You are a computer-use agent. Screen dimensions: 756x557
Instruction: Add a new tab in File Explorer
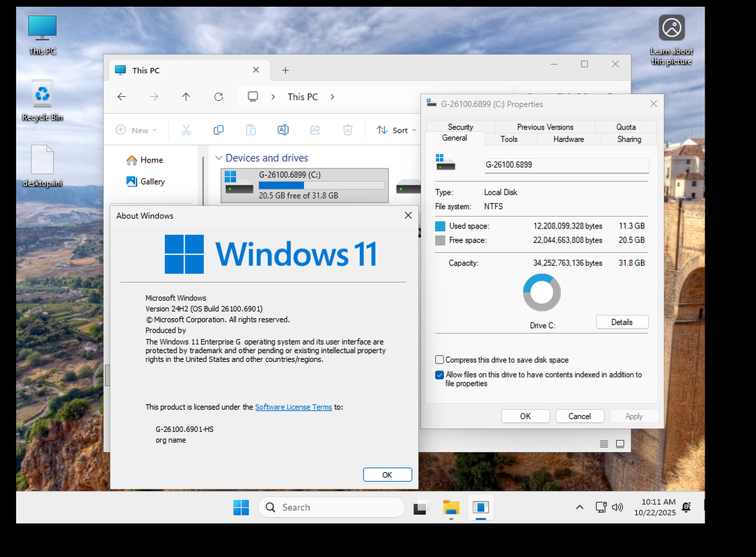[285, 70]
